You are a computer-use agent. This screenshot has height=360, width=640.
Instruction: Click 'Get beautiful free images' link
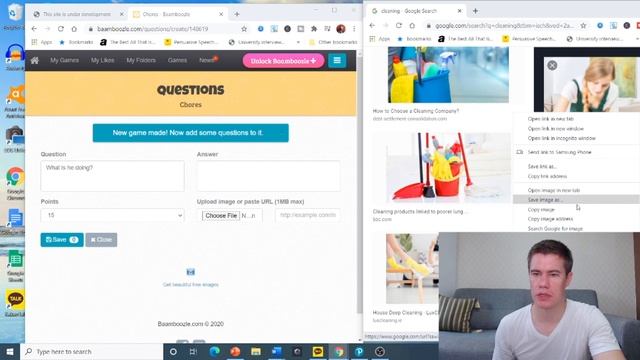[191, 284]
